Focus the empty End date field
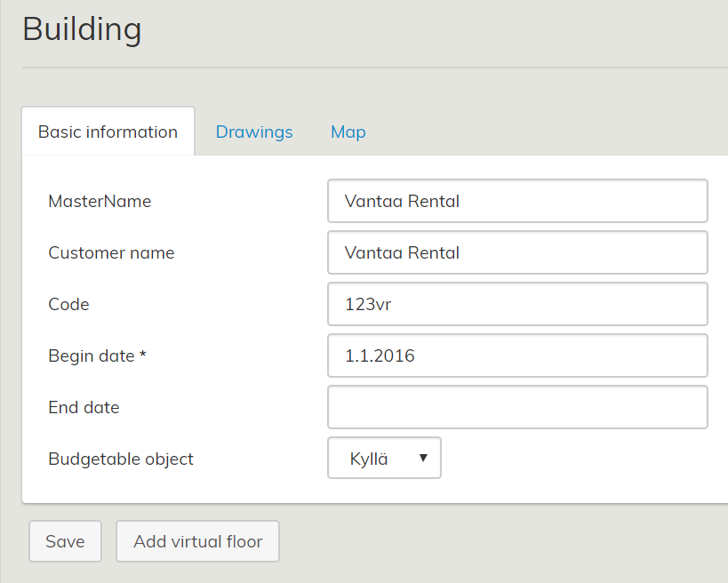The height and width of the screenshot is (583, 728). pyautogui.click(x=517, y=407)
